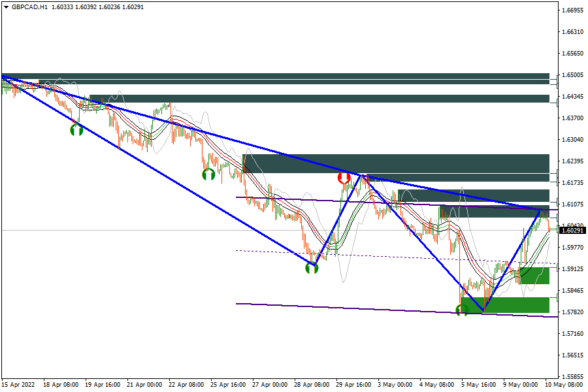The image size is (588, 392).
Task: Select large dark supply zone at 1.62395
Action: (x=395, y=163)
